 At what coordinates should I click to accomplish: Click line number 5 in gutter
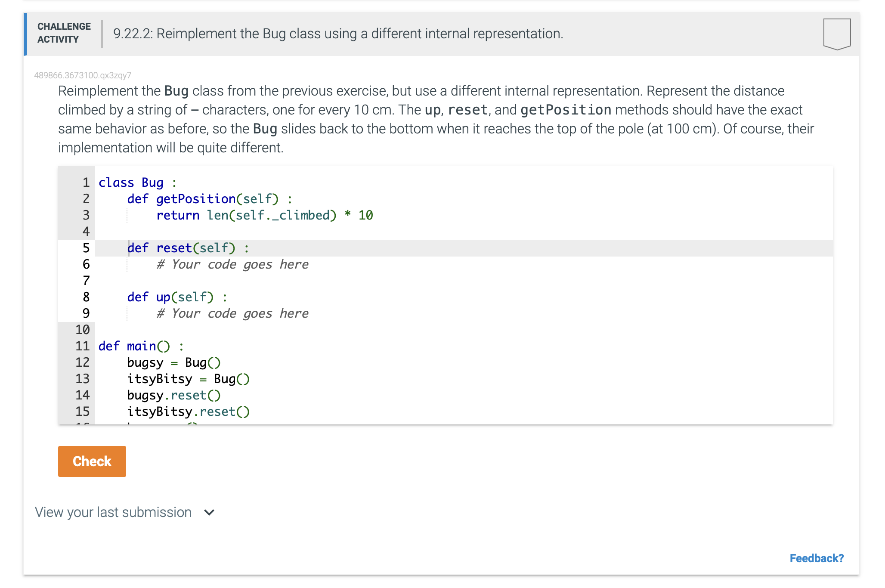pos(86,248)
